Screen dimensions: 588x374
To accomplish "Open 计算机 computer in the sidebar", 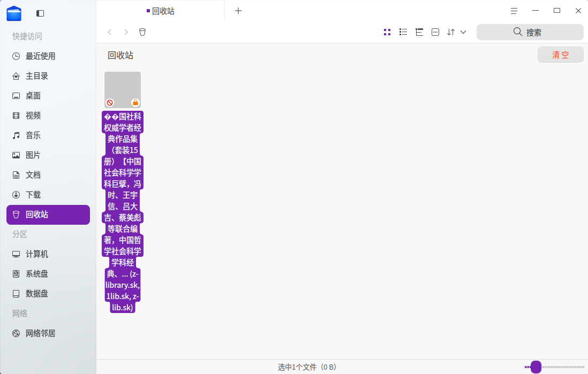I will 48,254.
